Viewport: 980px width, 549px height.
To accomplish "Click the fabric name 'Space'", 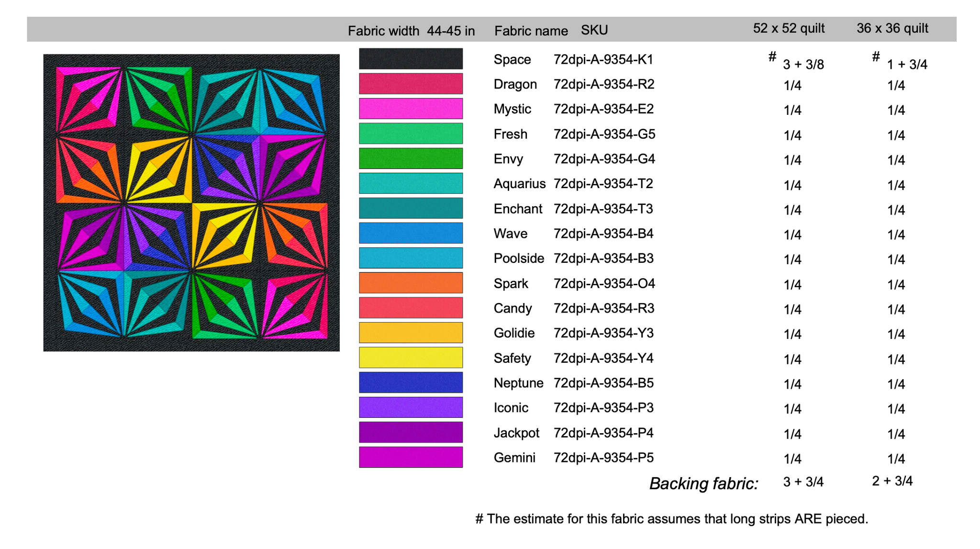I will [x=512, y=60].
